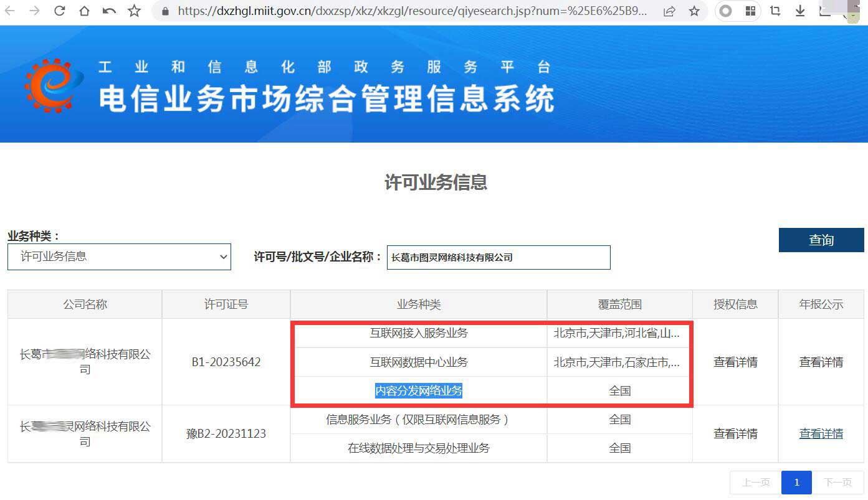Click the 许可证号 column header

tap(226, 304)
